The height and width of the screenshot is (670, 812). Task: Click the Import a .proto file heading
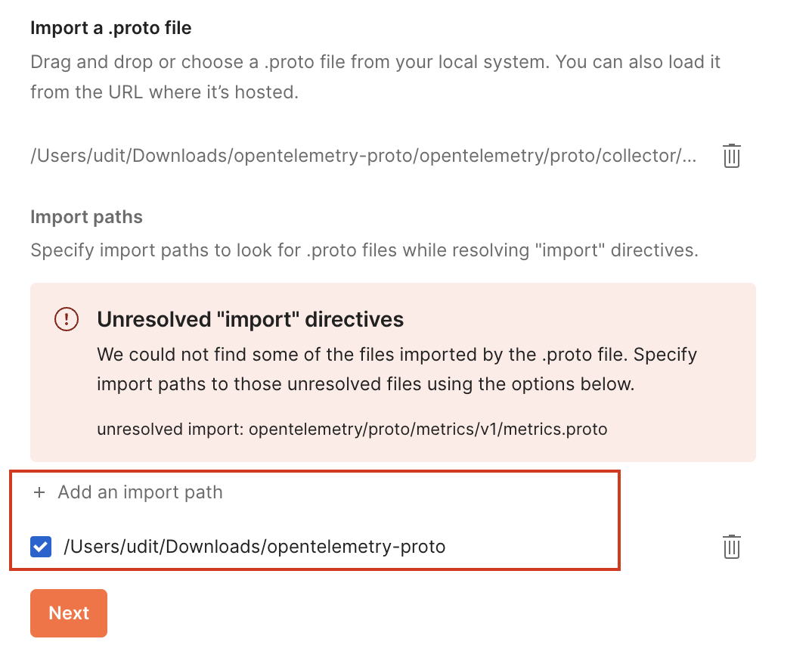(x=110, y=27)
